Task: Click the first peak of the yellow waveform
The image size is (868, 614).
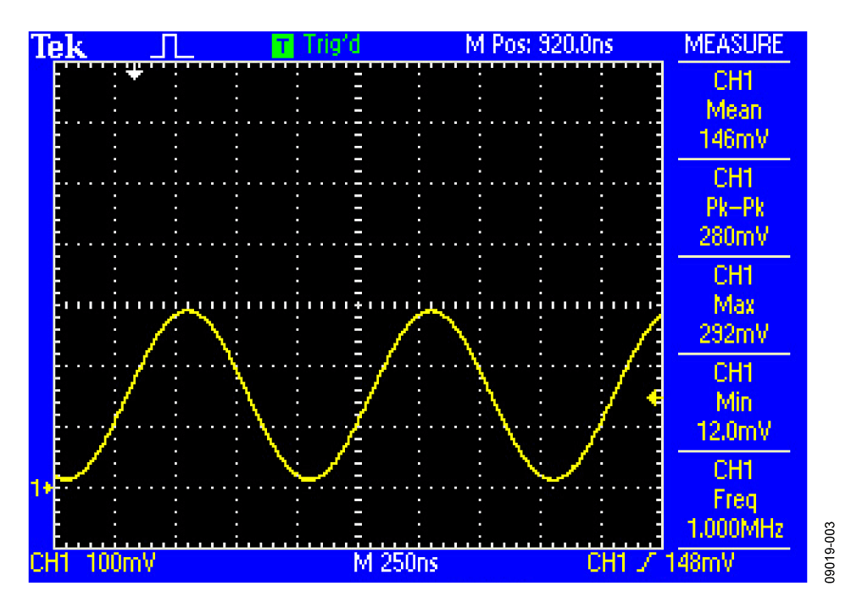Action: pyautogui.click(x=190, y=310)
